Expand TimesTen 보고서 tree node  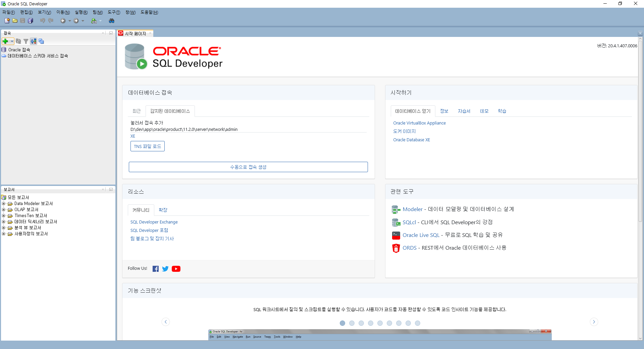(3, 215)
